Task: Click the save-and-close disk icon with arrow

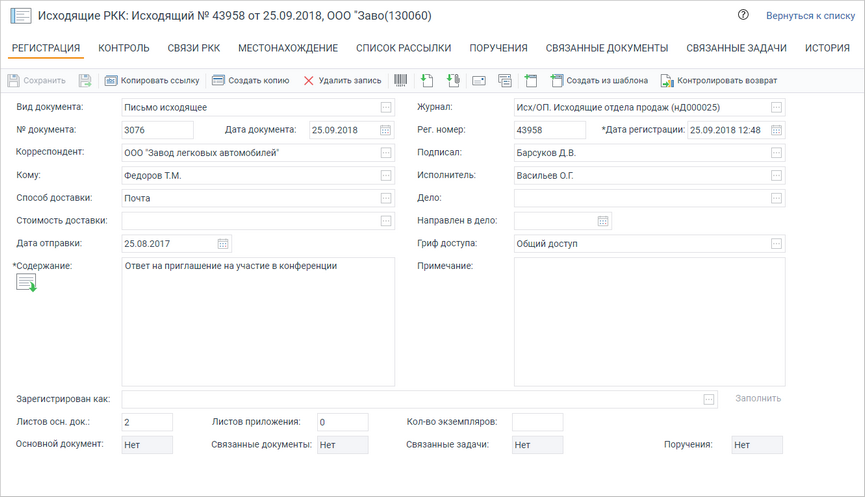Action: coord(85,81)
